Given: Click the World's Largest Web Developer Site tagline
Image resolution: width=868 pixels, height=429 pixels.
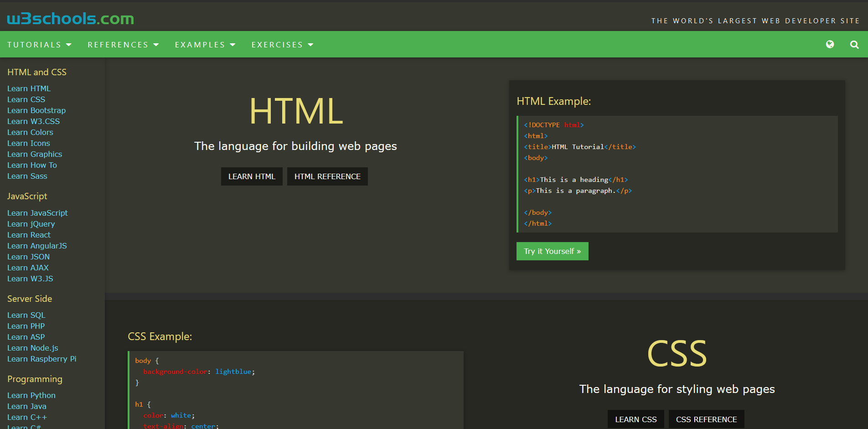Looking at the screenshot, I should tap(755, 21).
